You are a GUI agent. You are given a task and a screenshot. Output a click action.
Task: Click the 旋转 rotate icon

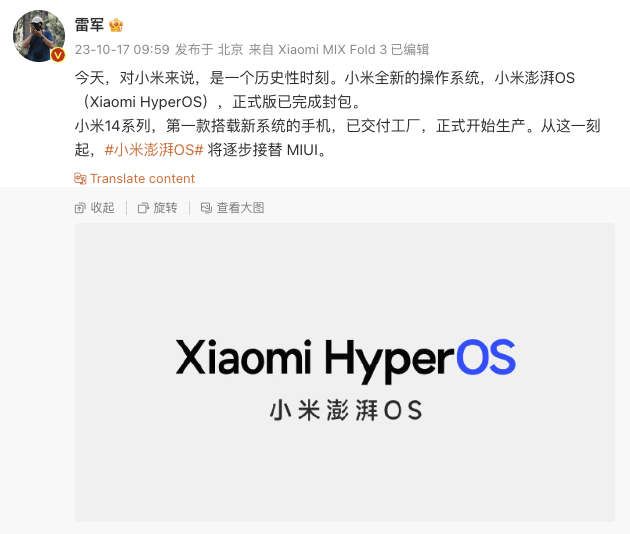tap(143, 208)
